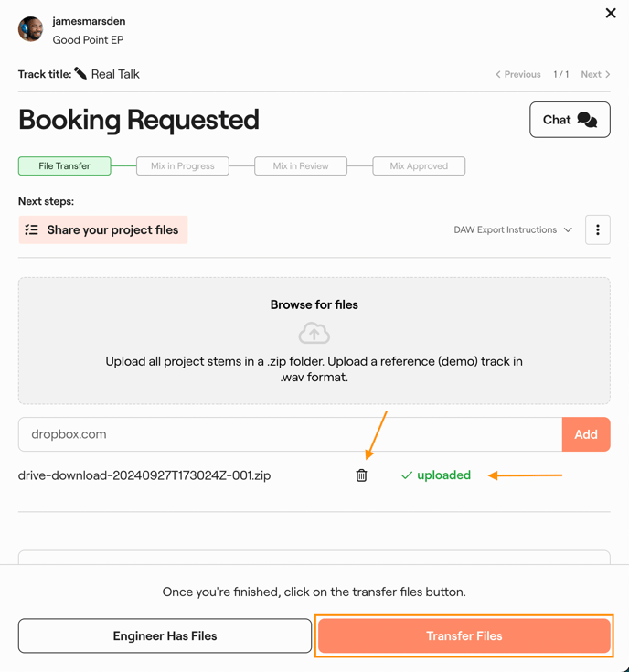
Task: Click the Add link button
Action: (x=586, y=434)
